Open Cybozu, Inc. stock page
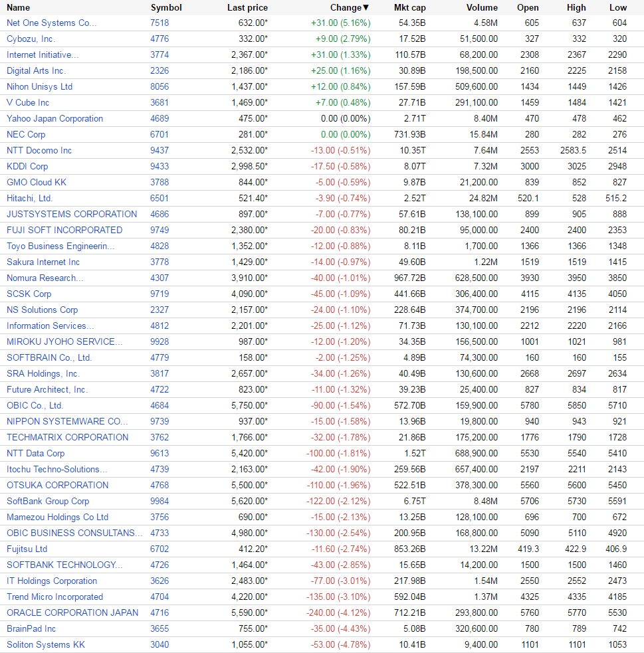 tap(31, 39)
